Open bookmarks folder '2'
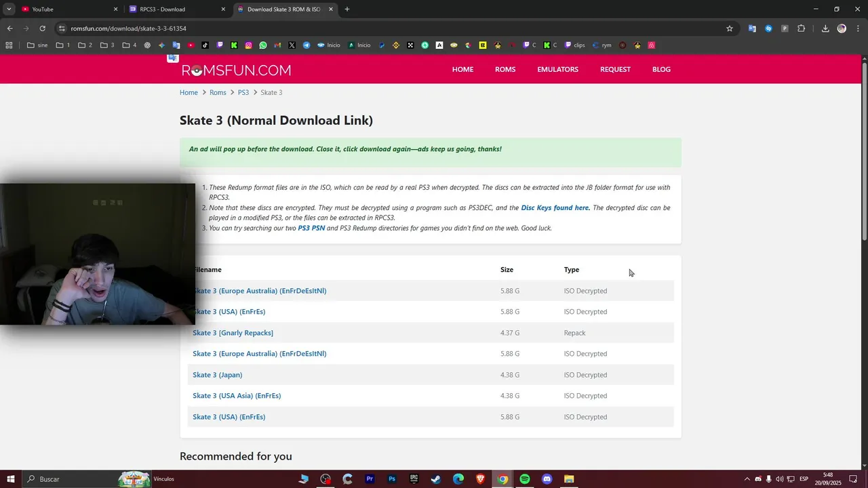Viewport: 868px width, 488px height. point(85,45)
